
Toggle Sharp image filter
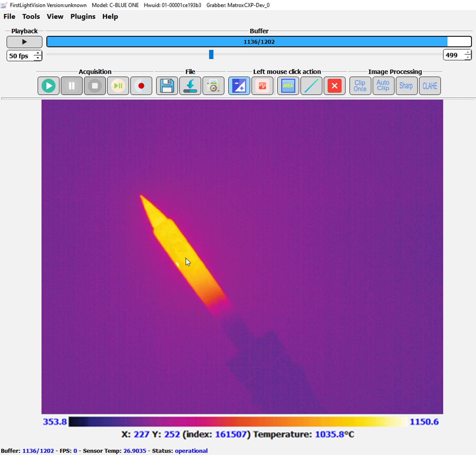[406, 86]
